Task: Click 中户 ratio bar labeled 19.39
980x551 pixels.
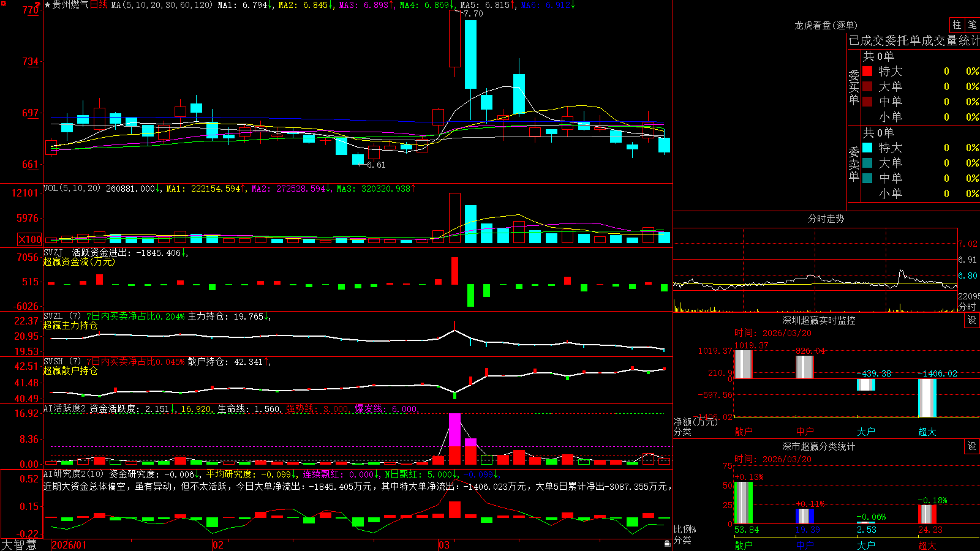Action: pos(804,516)
